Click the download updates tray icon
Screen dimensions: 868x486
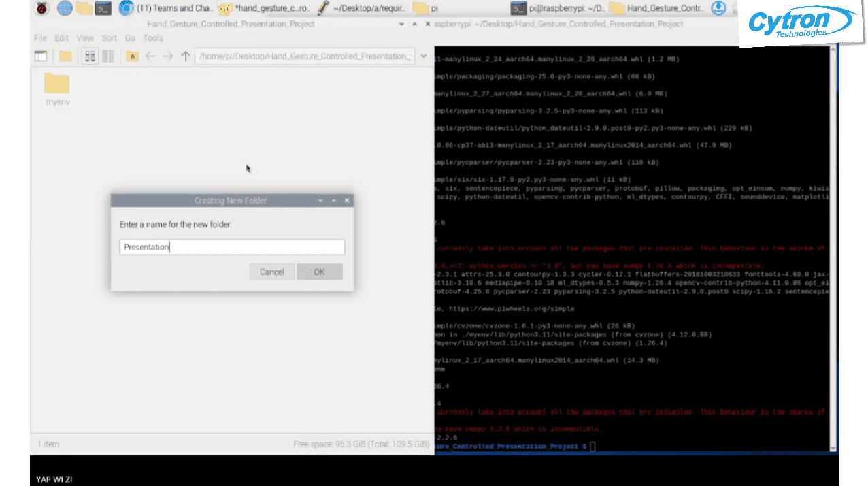tap(718, 8)
